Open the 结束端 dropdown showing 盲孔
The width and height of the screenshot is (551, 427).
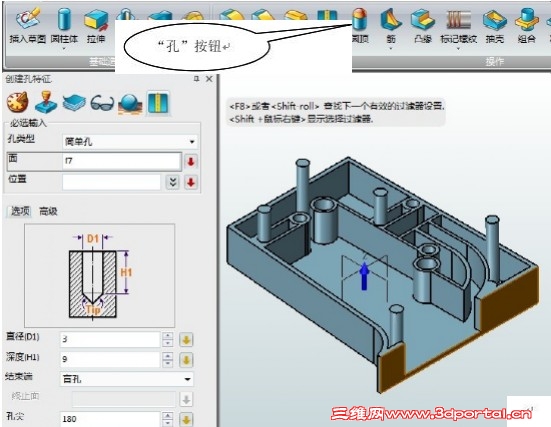(x=127, y=379)
